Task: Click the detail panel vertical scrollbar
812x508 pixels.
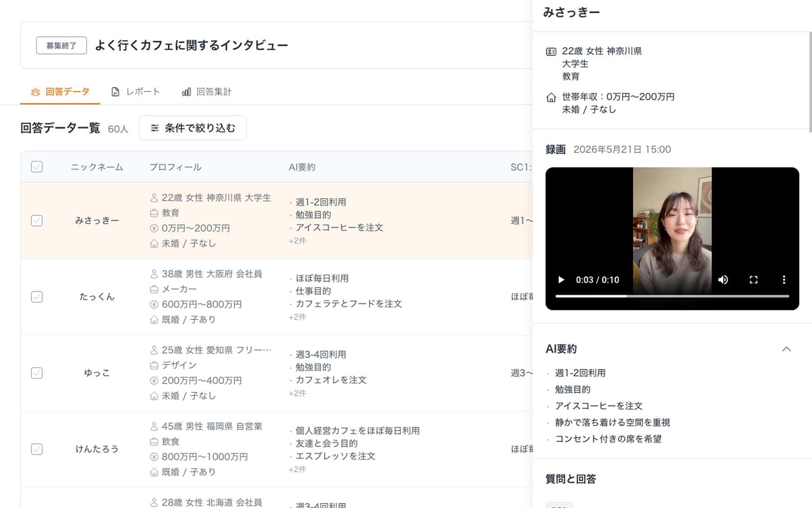Action: 810,81
